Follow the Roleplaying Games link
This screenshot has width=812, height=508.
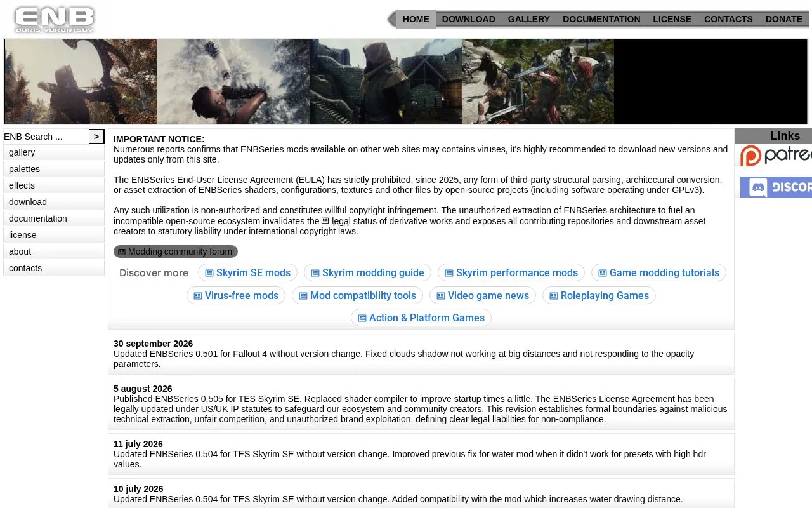(x=599, y=295)
